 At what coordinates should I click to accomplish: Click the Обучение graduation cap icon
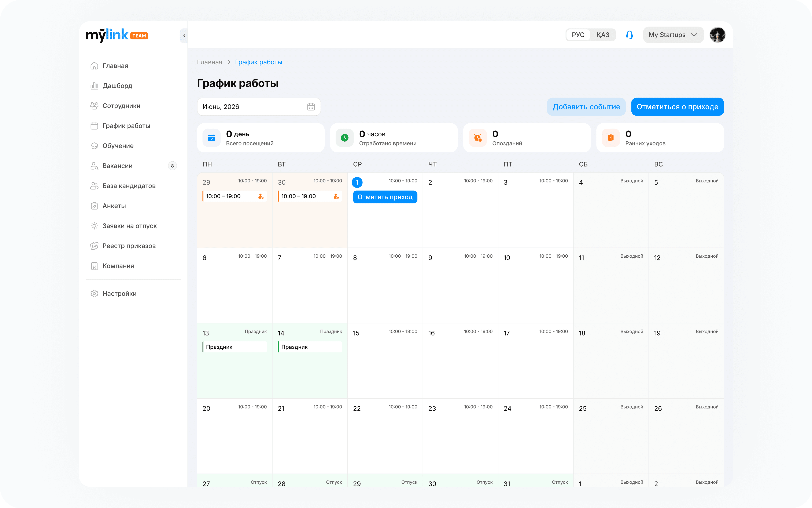[94, 146]
